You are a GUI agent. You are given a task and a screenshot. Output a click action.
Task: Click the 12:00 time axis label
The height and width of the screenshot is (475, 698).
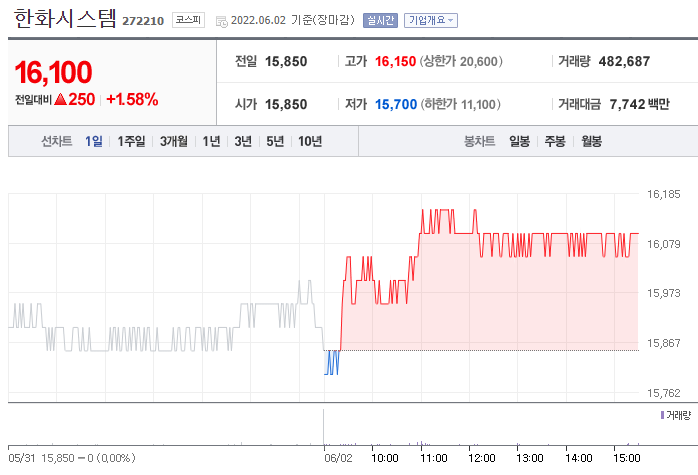point(482,458)
